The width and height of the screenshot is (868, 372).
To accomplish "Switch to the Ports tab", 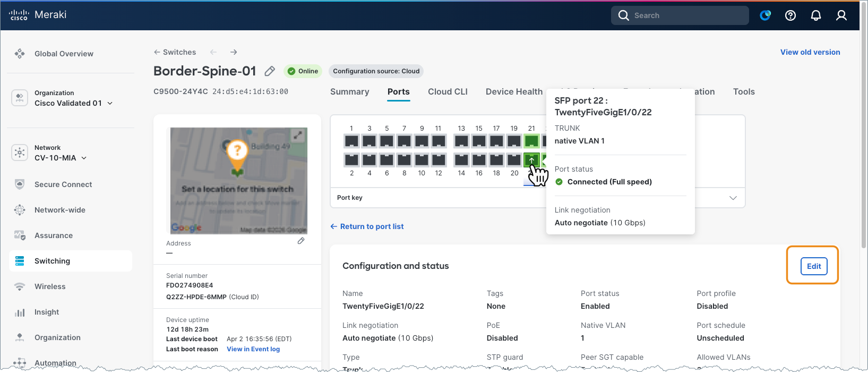I will [398, 91].
